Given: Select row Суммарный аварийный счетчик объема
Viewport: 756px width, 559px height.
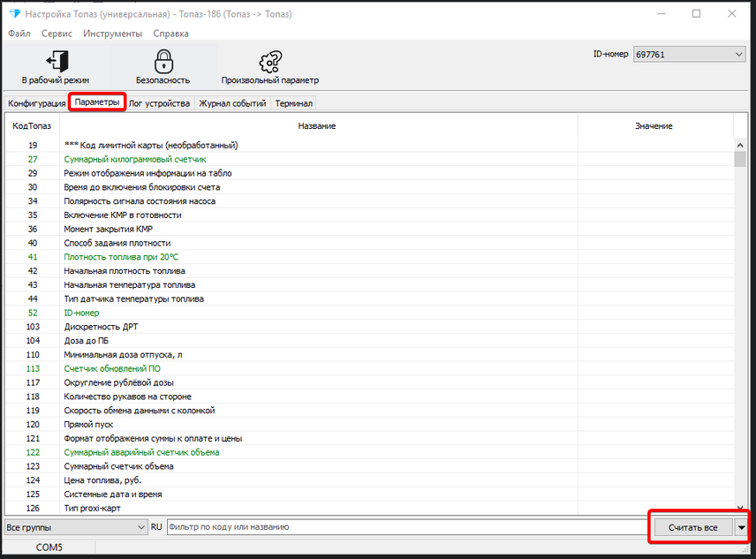Looking at the screenshot, I should (369, 452).
